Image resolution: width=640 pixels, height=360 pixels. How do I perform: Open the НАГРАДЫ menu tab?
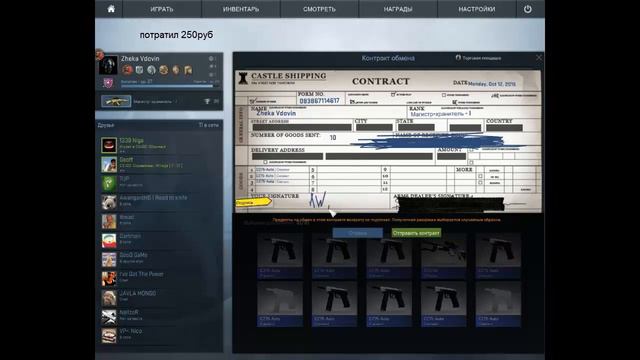(x=398, y=9)
